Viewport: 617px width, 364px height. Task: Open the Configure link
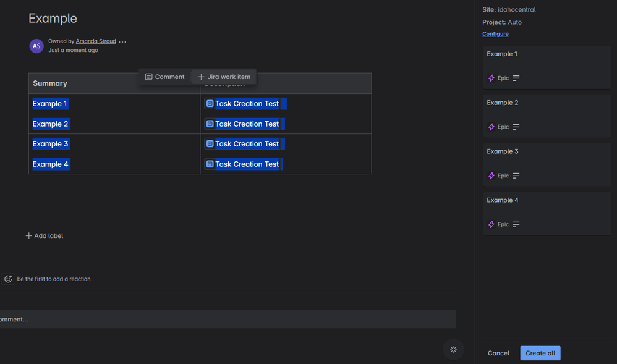pyautogui.click(x=495, y=34)
